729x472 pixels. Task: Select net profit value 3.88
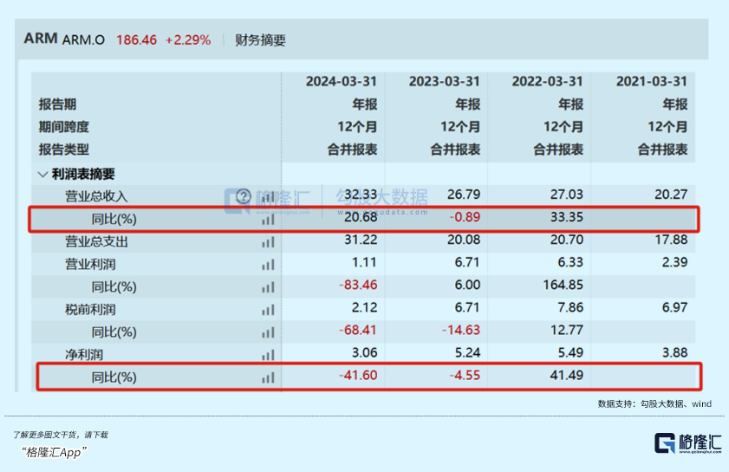(674, 352)
